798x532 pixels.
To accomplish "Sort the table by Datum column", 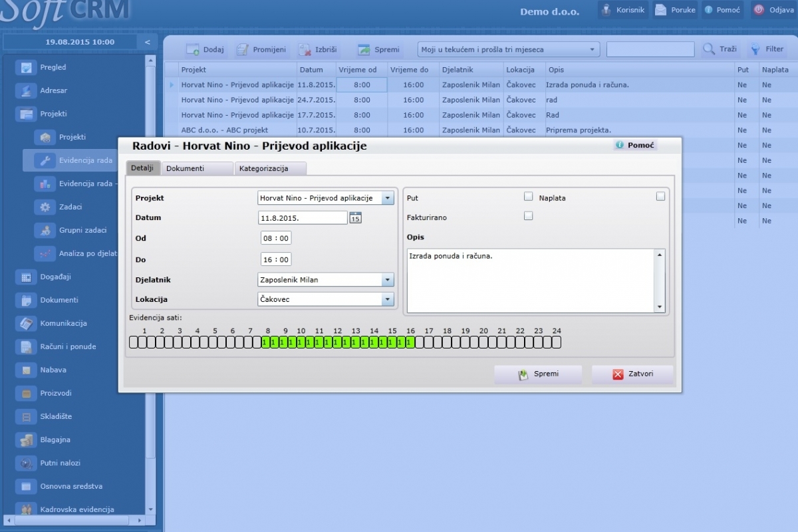I will point(316,70).
